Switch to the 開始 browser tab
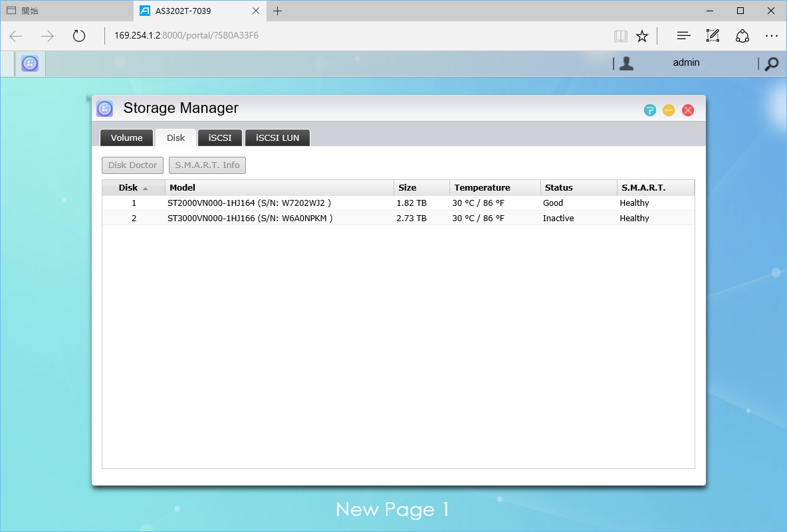This screenshot has width=787, height=532. (x=67, y=11)
